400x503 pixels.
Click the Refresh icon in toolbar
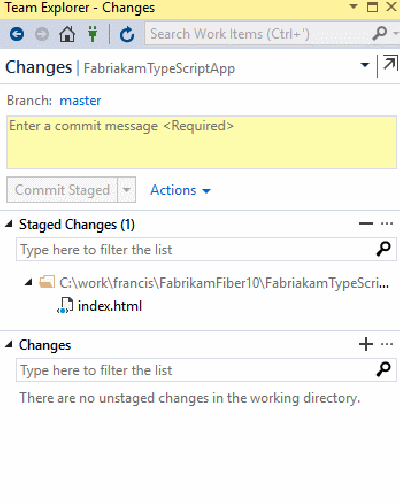pyautogui.click(x=127, y=34)
